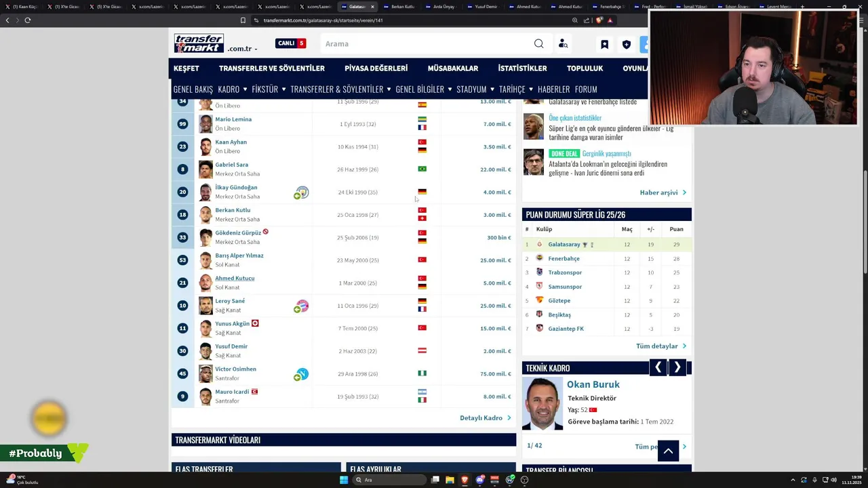The image size is (868, 488).
Task: Click the Brave shields icon in address bar
Action: [x=599, y=20]
